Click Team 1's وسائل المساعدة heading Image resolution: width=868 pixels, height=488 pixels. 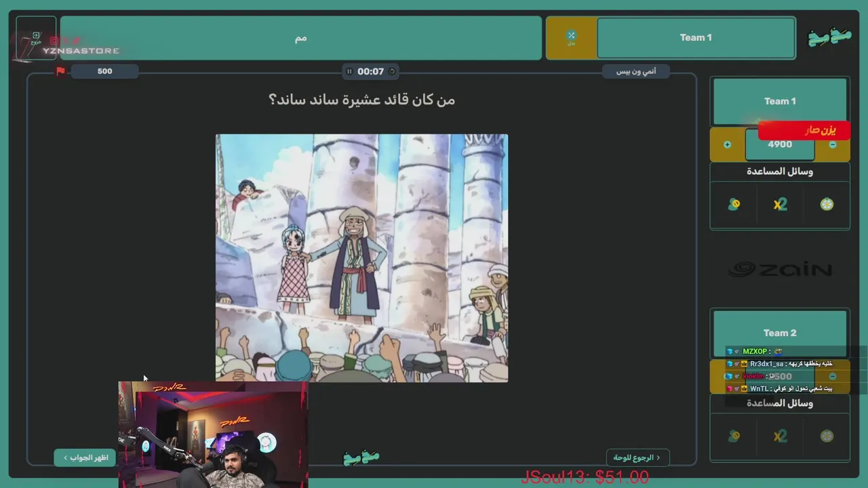click(x=780, y=171)
